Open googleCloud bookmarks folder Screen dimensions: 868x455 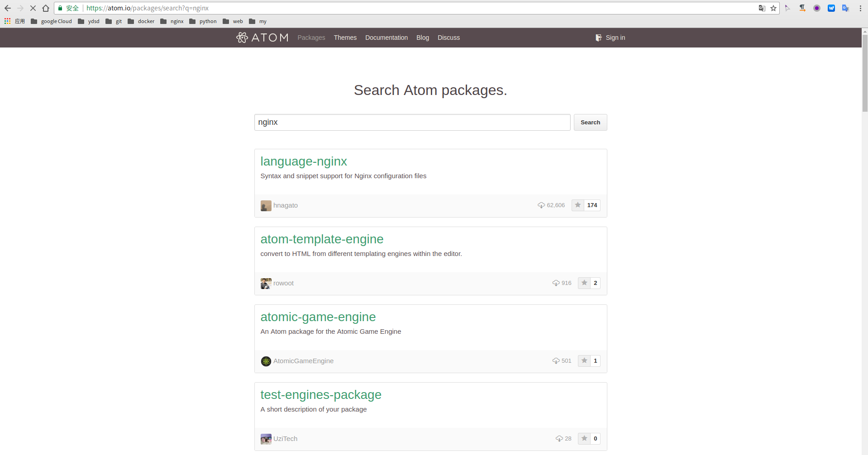(x=51, y=21)
